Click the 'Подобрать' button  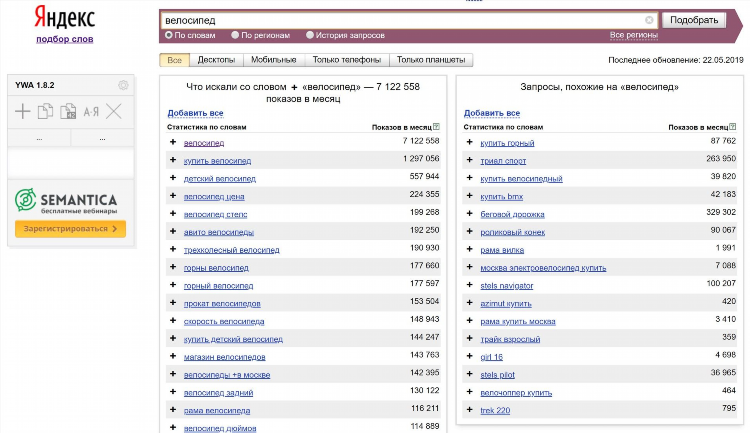(x=694, y=20)
